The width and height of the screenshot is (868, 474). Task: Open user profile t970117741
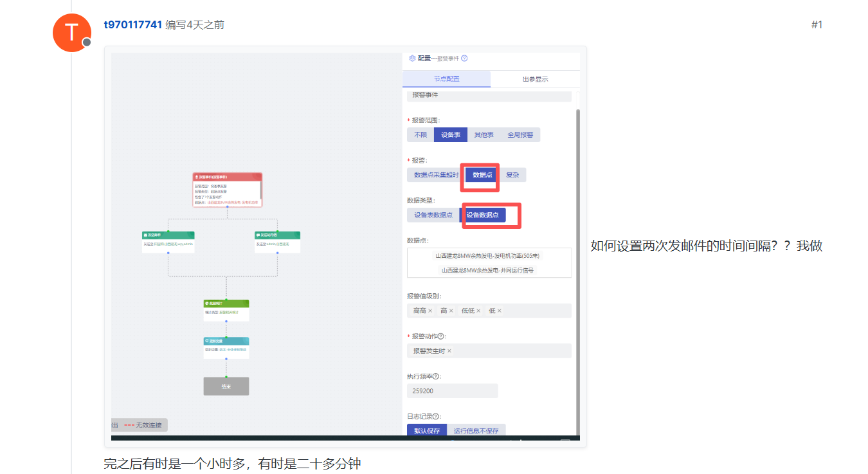click(132, 25)
